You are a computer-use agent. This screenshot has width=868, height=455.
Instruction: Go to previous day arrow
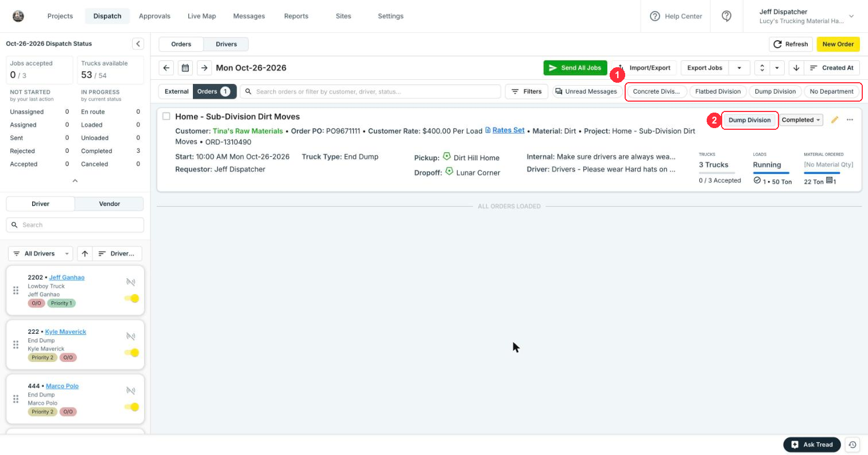coord(166,68)
